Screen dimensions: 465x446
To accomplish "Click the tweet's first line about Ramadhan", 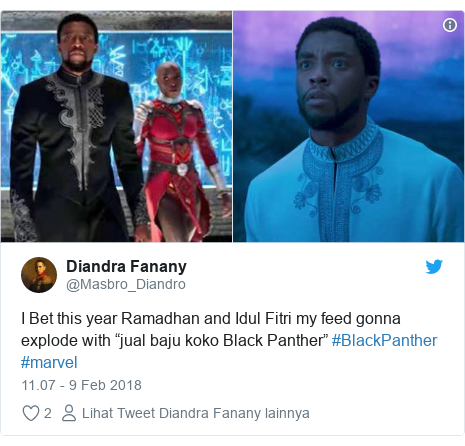I will [211, 319].
